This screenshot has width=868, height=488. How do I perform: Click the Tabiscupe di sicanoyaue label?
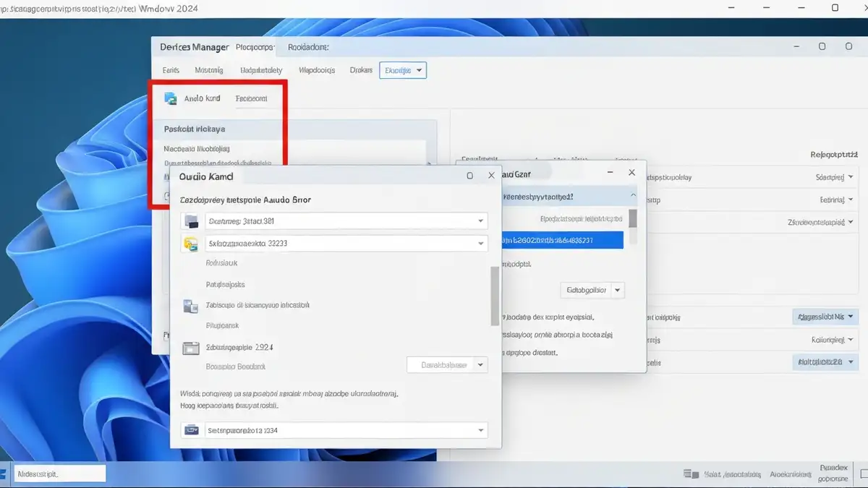258,306
